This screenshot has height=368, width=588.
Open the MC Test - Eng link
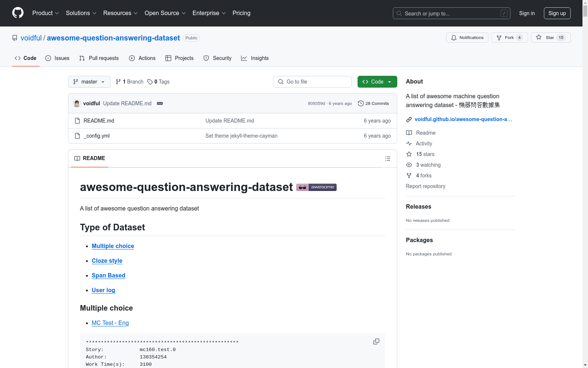(x=110, y=323)
